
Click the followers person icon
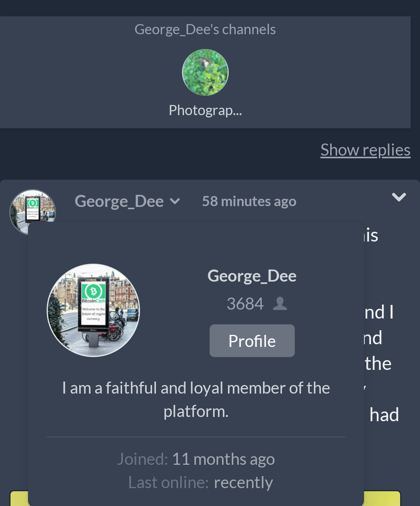[x=280, y=303]
